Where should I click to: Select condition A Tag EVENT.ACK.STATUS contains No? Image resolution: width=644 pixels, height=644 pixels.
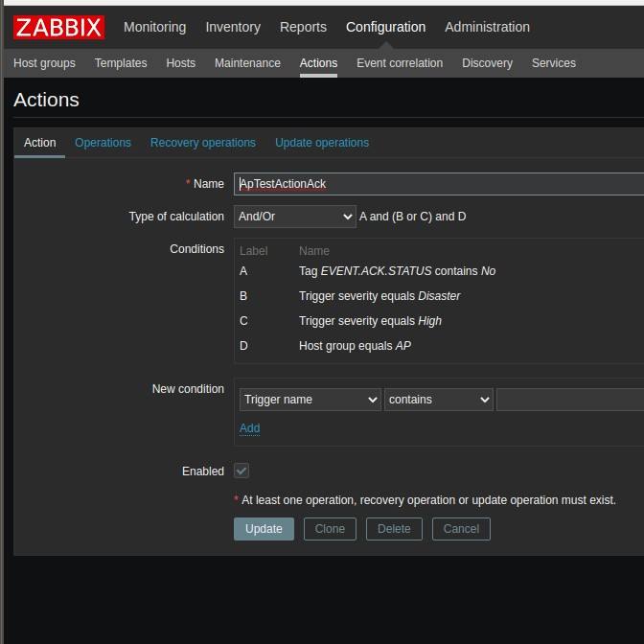[x=397, y=271]
